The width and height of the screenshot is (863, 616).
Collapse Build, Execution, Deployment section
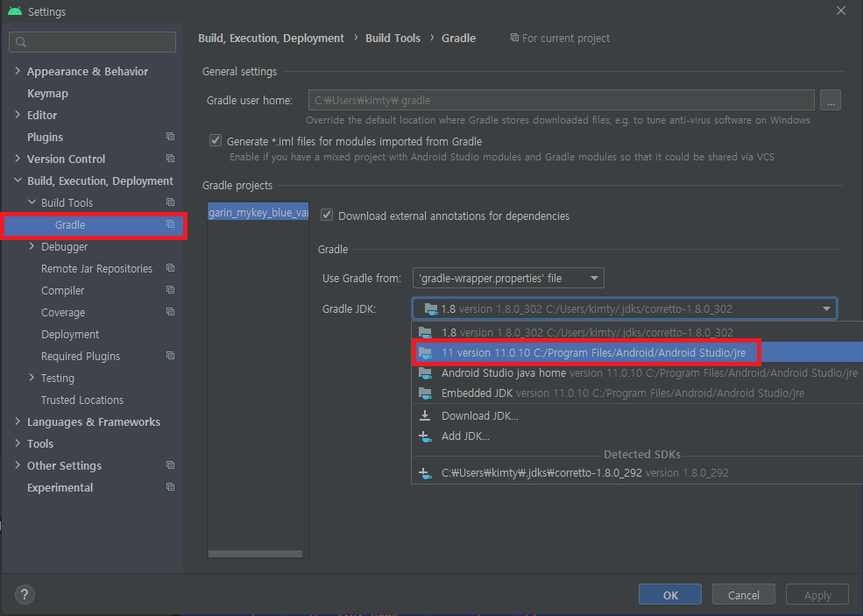[18, 181]
